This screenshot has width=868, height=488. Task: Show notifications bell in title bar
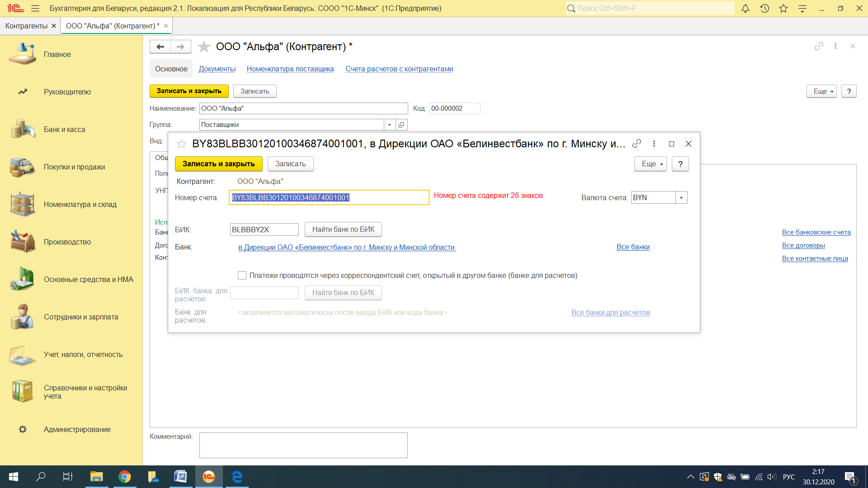pyautogui.click(x=745, y=8)
